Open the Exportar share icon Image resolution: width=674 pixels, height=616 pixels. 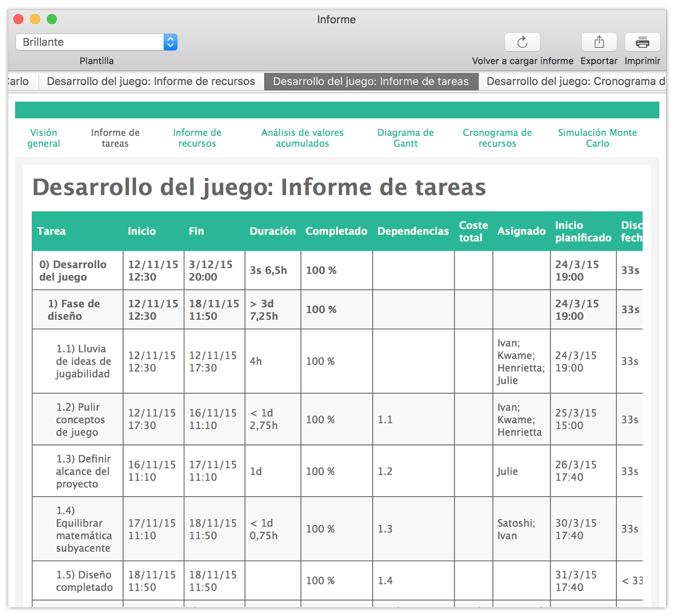click(599, 42)
